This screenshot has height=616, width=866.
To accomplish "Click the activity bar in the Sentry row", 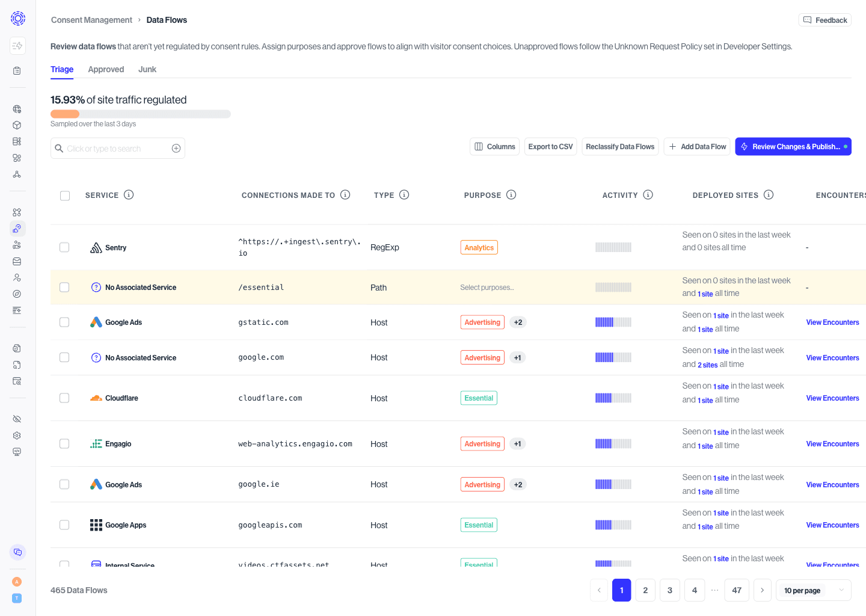I will pyautogui.click(x=613, y=247).
